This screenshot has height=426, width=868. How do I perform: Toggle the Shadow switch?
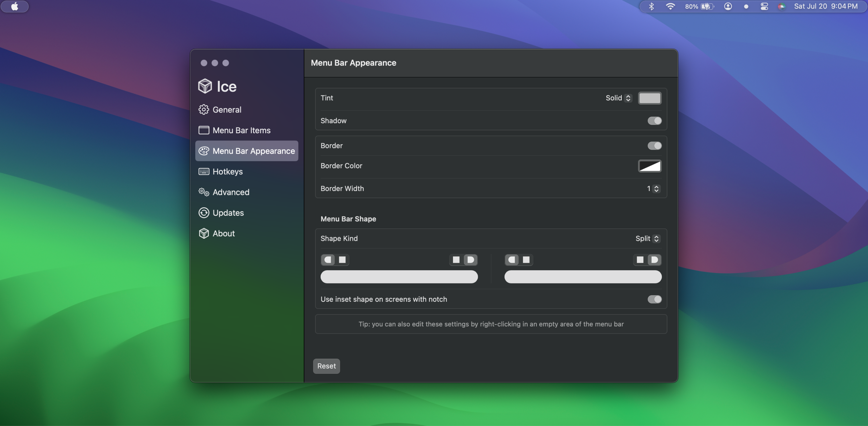654,121
